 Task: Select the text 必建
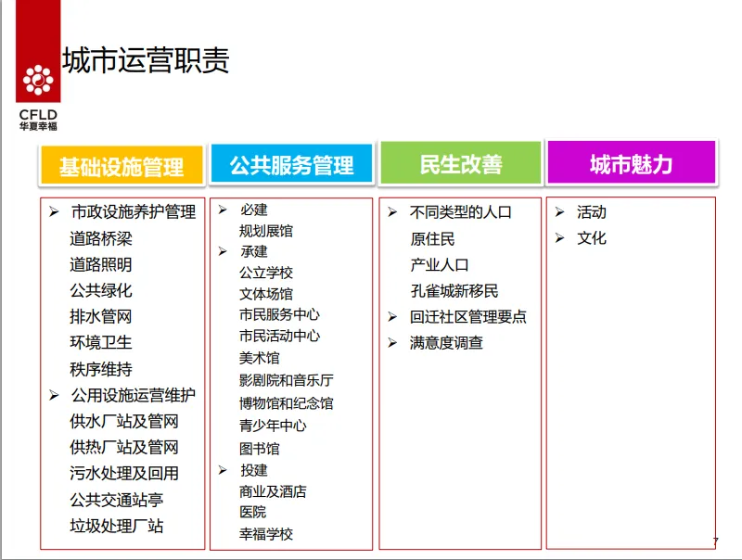[254, 210]
